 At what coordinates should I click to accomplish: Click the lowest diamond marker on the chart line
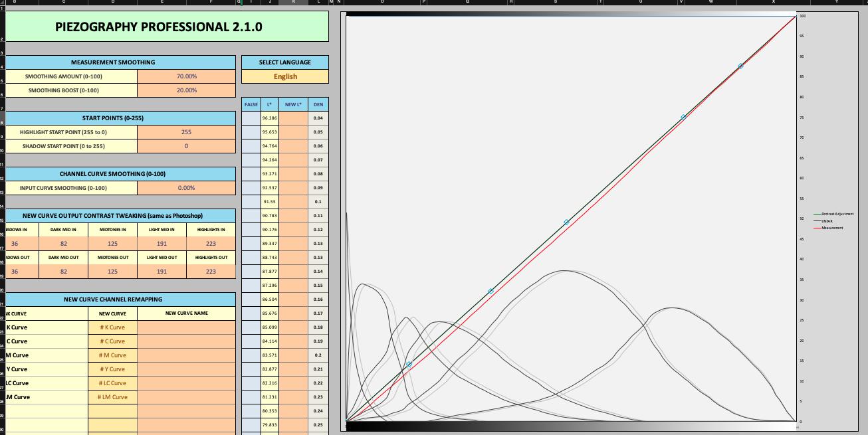[409, 365]
